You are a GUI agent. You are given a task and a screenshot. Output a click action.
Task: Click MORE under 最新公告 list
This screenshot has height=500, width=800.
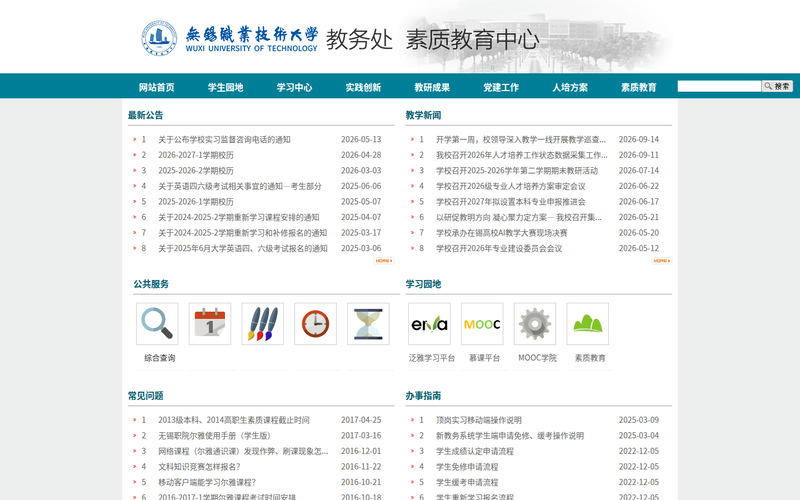pyautogui.click(x=384, y=261)
